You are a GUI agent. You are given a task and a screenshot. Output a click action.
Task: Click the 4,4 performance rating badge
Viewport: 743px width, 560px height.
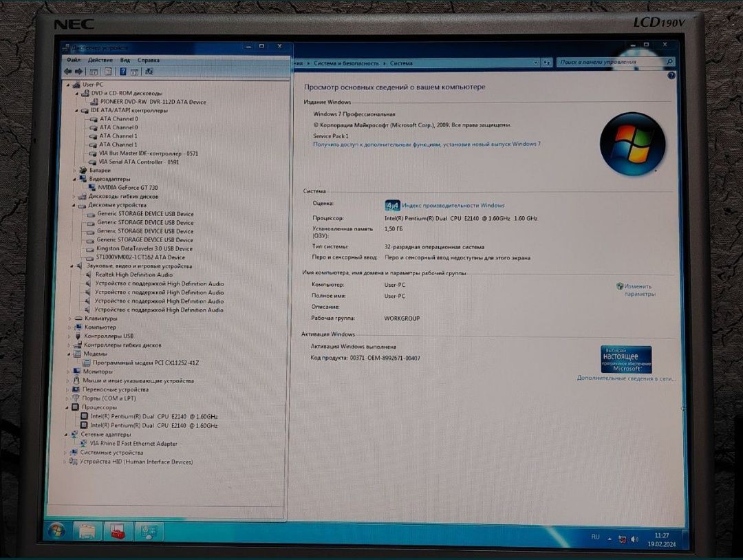(x=392, y=206)
